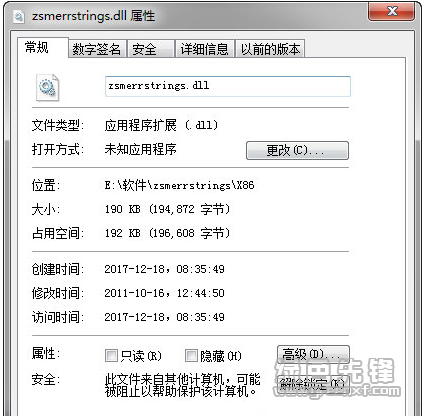Click the 创建时间 date value
This screenshot has height=416, width=422.
(164, 269)
